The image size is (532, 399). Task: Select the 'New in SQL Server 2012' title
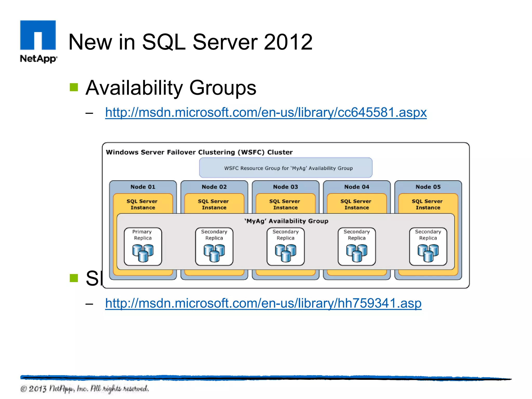click(x=190, y=42)
